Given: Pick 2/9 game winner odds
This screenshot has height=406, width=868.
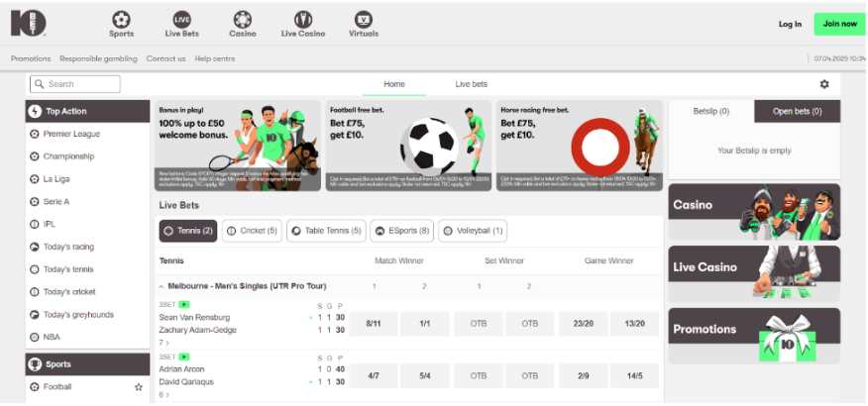Looking at the screenshot, I should click(x=584, y=376).
